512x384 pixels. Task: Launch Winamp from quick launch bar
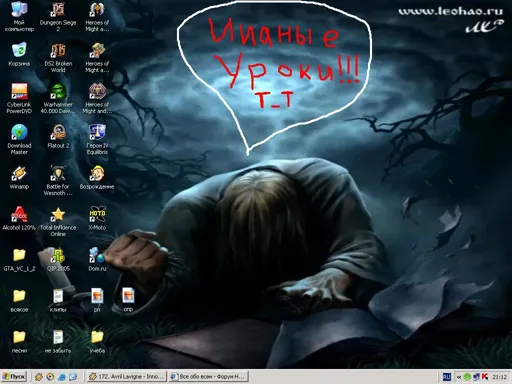(39, 377)
